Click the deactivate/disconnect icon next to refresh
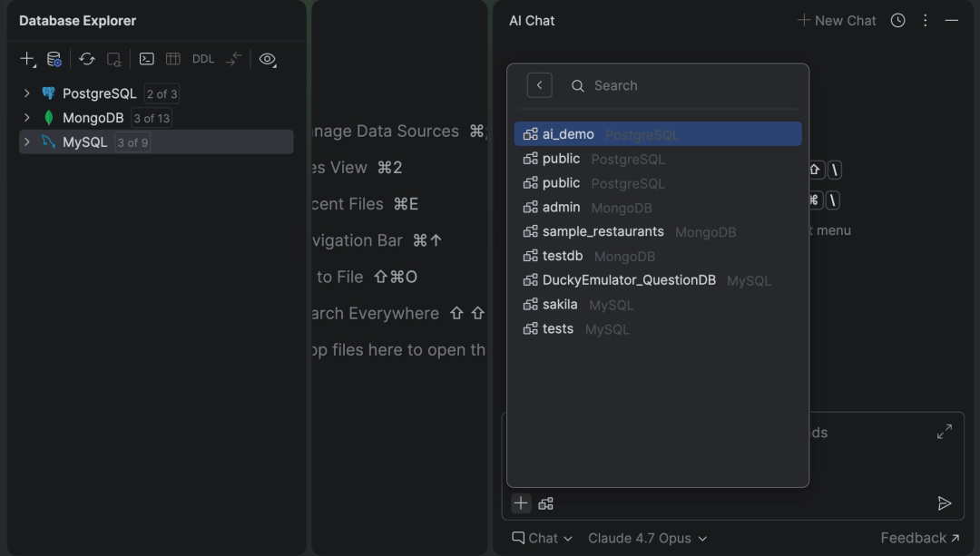980x556 pixels. click(x=113, y=59)
